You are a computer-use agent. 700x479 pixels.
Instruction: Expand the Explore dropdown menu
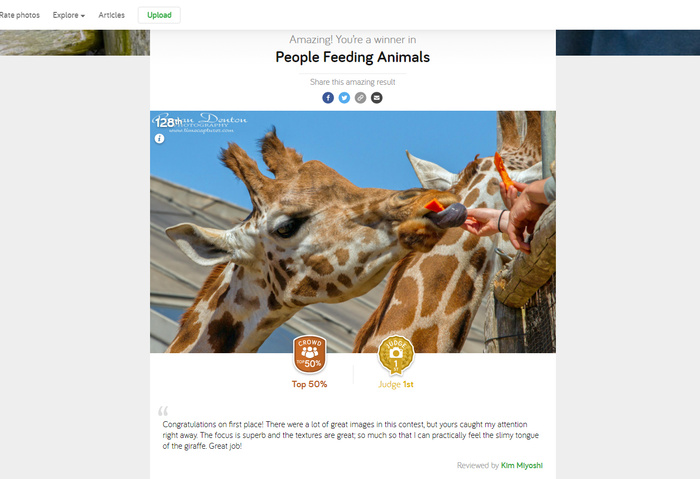coord(69,15)
